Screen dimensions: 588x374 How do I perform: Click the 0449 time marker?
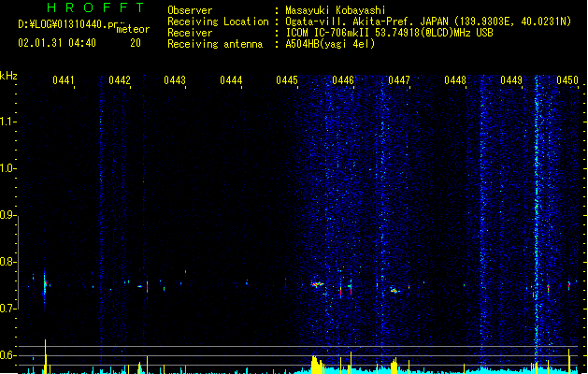(511, 80)
